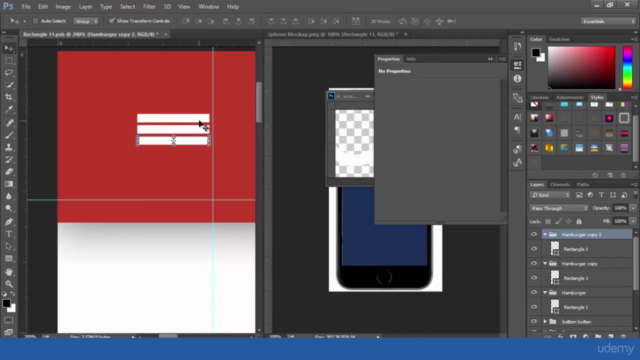Select the Rectangle shape tool
The image size is (640, 360).
[x=9, y=259]
